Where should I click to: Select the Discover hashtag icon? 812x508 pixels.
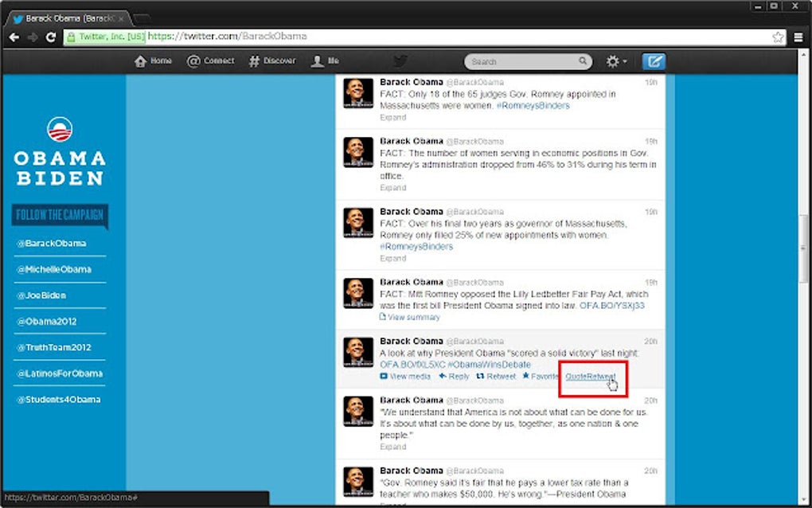[x=254, y=61]
